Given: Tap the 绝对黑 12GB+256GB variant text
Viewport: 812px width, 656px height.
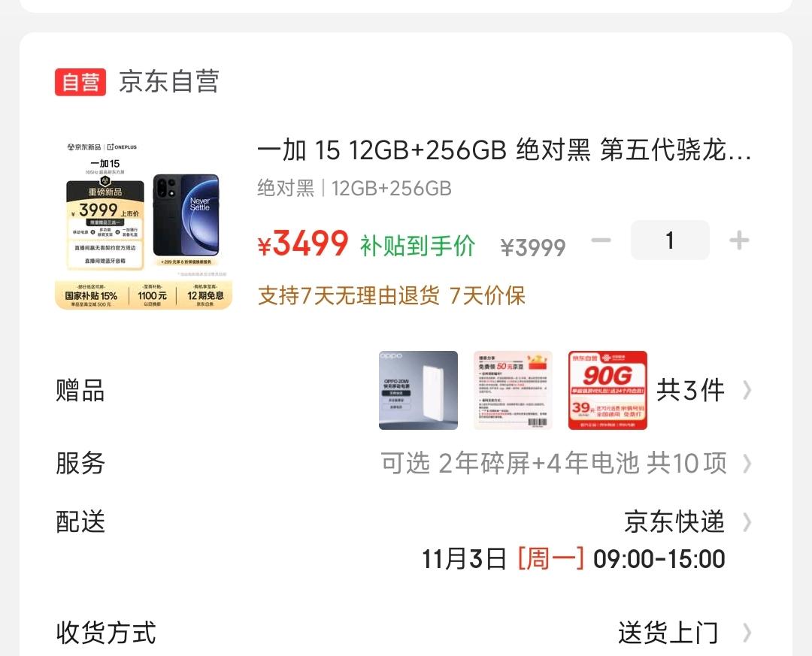Looking at the screenshot, I should [x=354, y=189].
